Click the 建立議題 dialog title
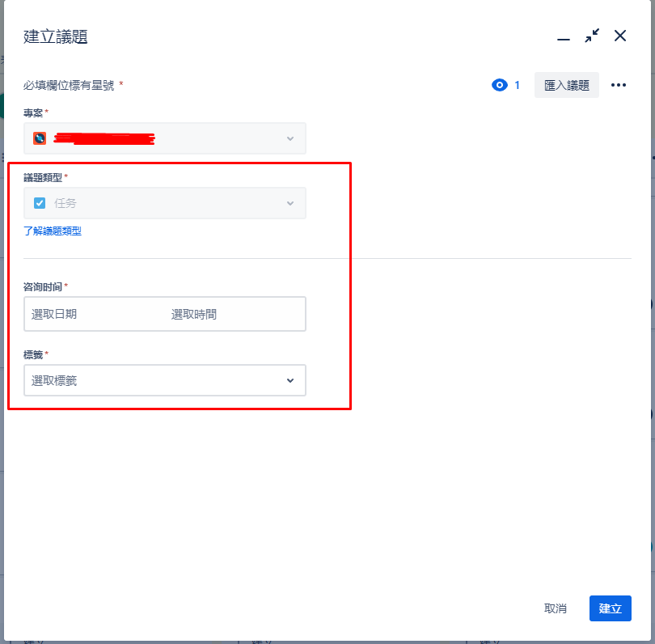 56,36
